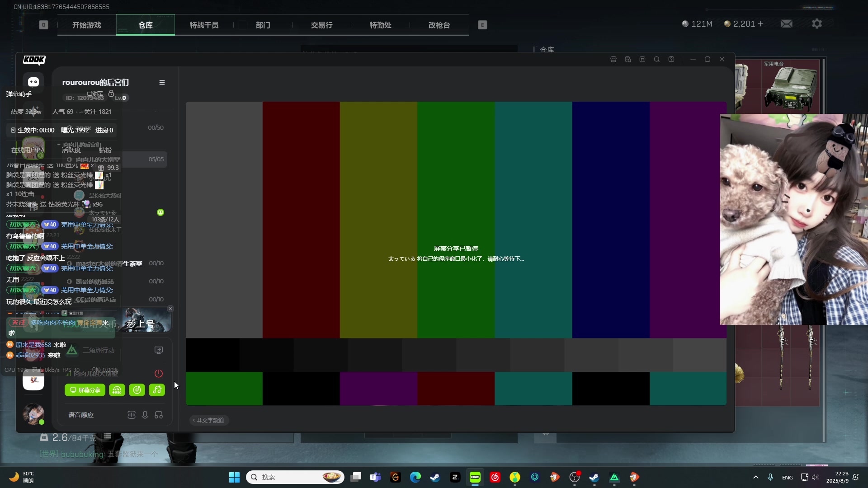This screenshot has width=868, height=488.
Task: Open the 30°C weather widget
Action: coord(22,477)
